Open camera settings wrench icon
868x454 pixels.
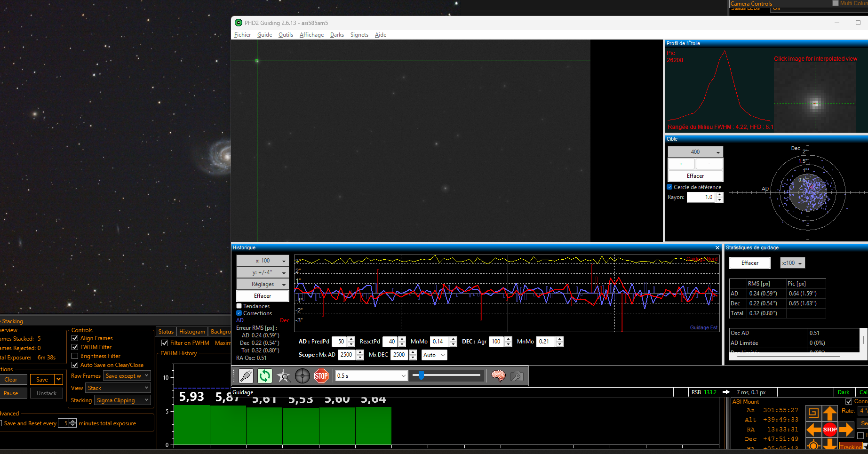(517, 376)
